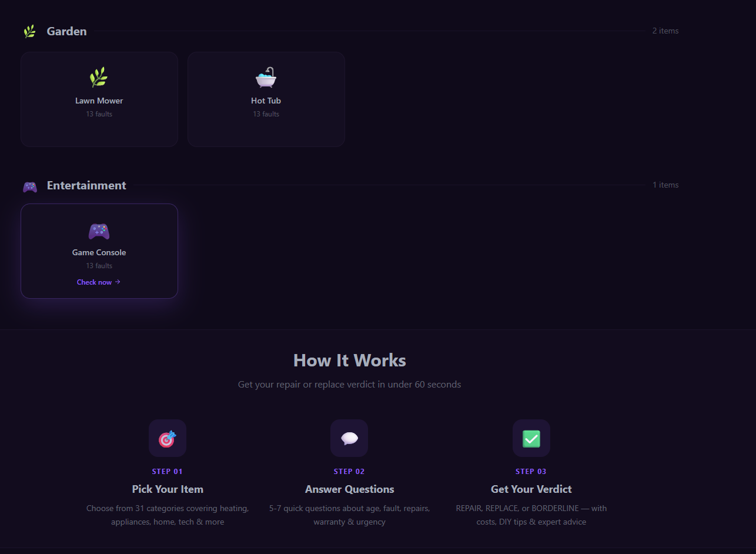Click the Lawn Mower plant icon

pos(99,77)
